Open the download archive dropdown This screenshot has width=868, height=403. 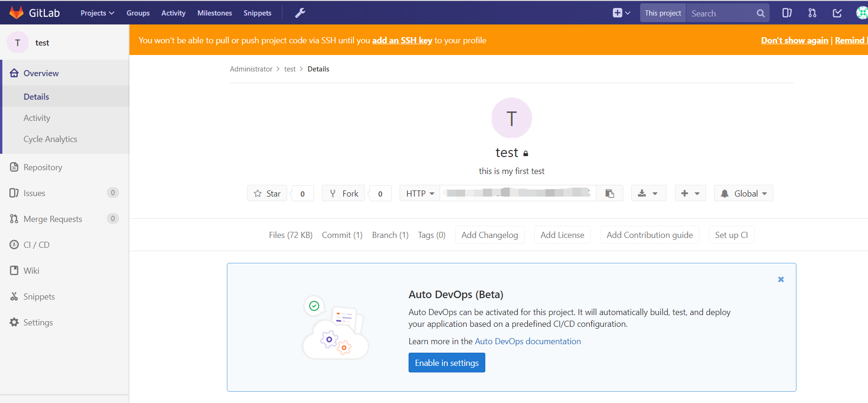click(x=648, y=193)
